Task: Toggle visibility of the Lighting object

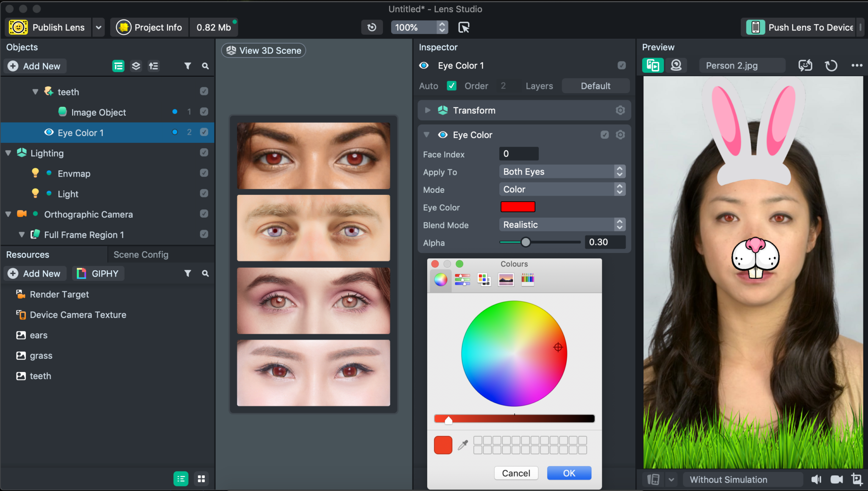Action: click(x=204, y=153)
